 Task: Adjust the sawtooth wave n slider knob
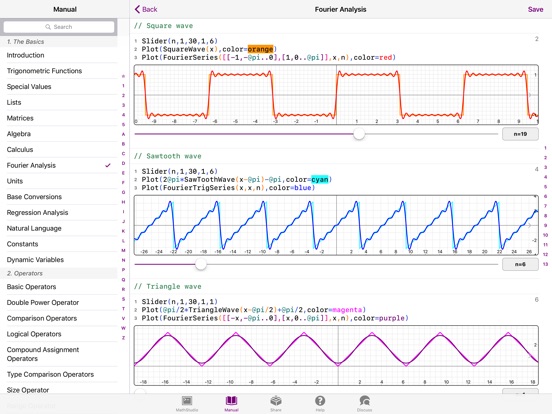coord(201,264)
